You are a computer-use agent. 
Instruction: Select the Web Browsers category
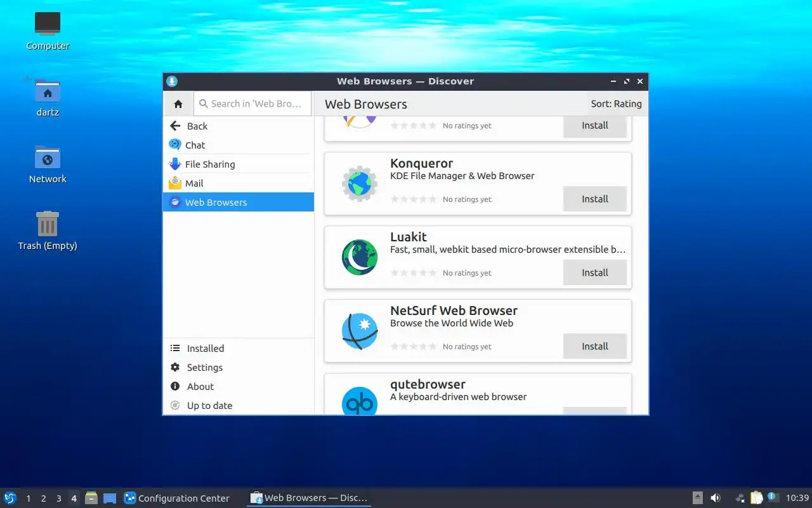click(x=239, y=202)
